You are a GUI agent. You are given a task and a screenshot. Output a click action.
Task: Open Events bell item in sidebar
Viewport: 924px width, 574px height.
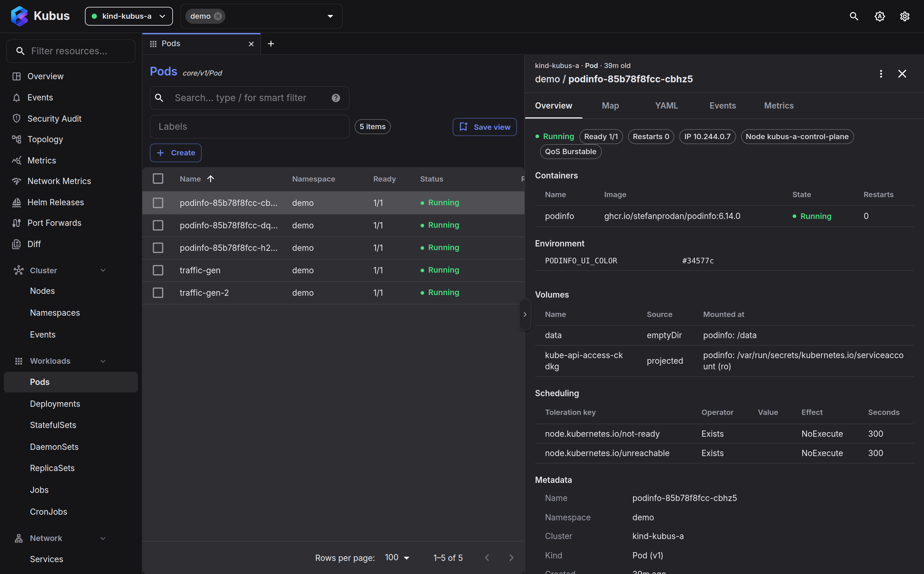click(71, 98)
